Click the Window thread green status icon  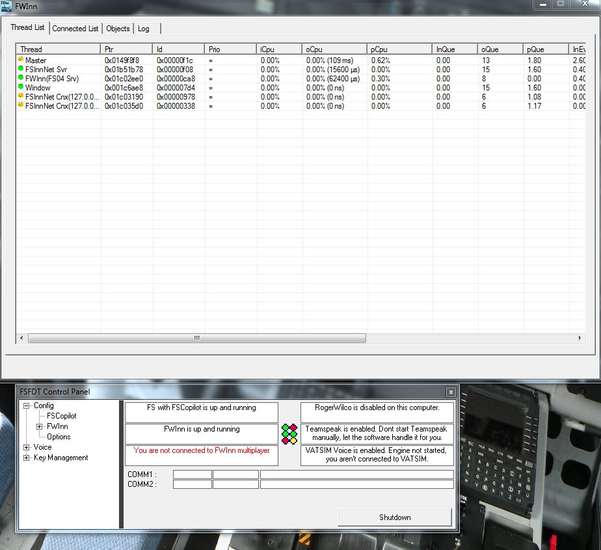(21, 87)
